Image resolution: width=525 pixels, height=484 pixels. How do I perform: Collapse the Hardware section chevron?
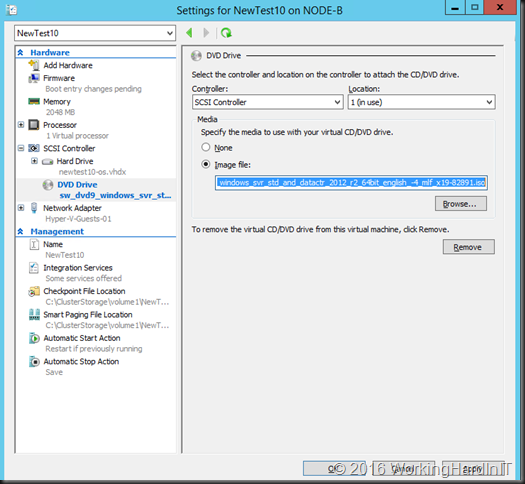tap(20, 53)
